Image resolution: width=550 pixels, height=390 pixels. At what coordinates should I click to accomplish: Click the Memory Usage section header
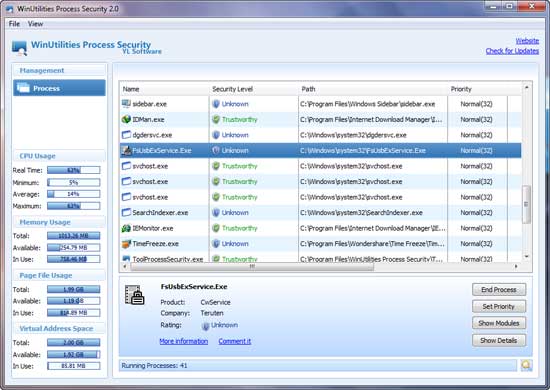click(x=59, y=222)
